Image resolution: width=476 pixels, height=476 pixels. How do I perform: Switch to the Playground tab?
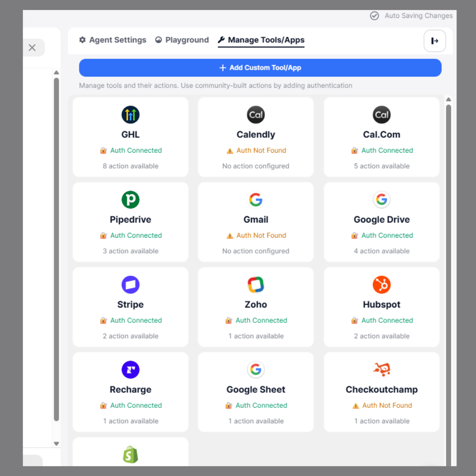pyautogui.click(x=182, y=40)
